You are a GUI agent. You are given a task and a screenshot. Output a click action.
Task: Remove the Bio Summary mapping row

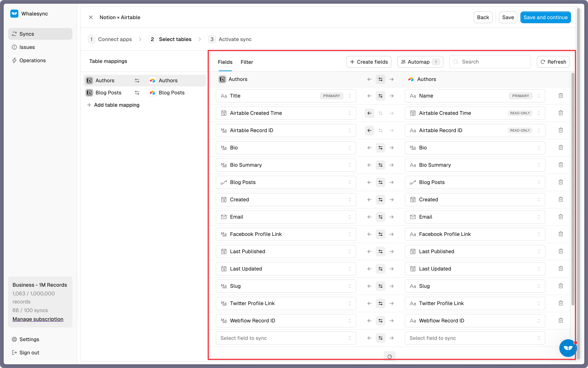pos(561,165)
